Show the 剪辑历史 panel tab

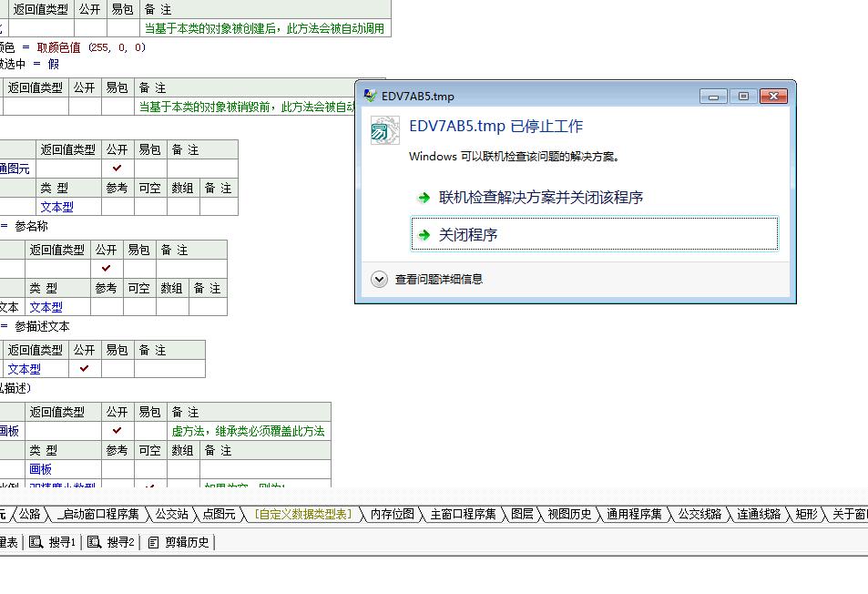coord(179,542)
